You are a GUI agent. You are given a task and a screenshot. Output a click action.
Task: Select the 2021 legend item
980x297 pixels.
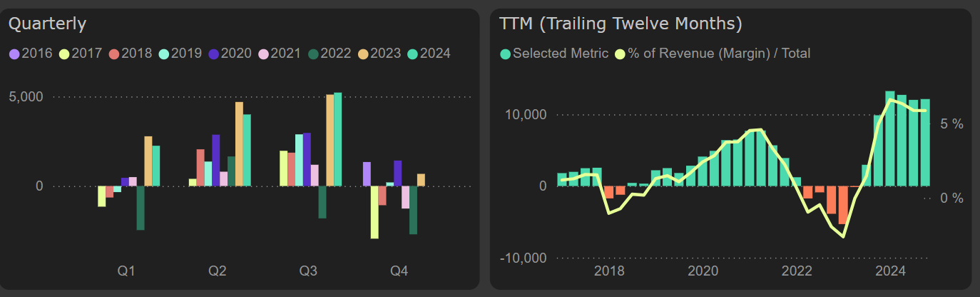pyautogui.click(x=280, y=54)
